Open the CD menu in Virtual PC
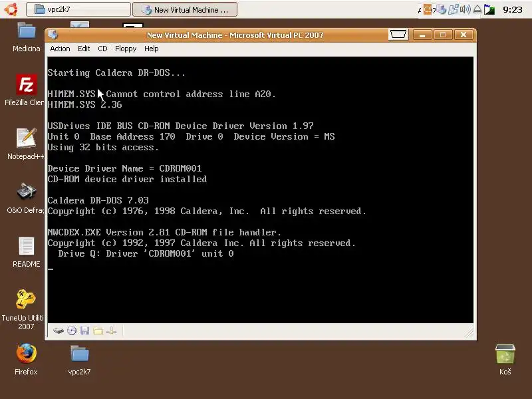Screen dimensions: 532x399 (102, 49)
